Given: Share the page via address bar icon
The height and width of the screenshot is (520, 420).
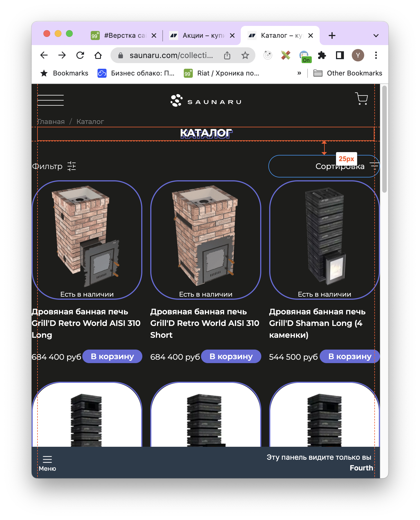Looking at the screenshot, I should point(227,55).
